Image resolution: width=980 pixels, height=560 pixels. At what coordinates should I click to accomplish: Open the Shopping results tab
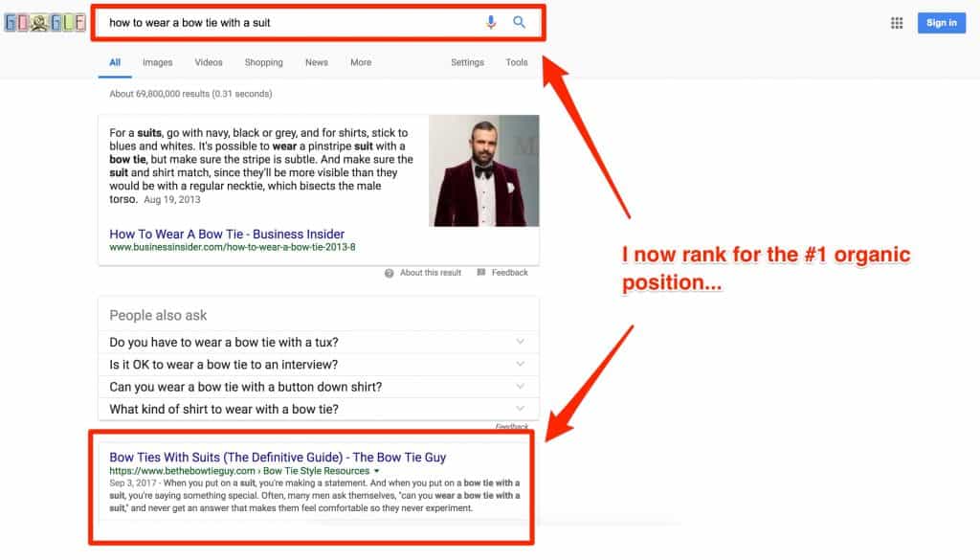click(264, 62)
